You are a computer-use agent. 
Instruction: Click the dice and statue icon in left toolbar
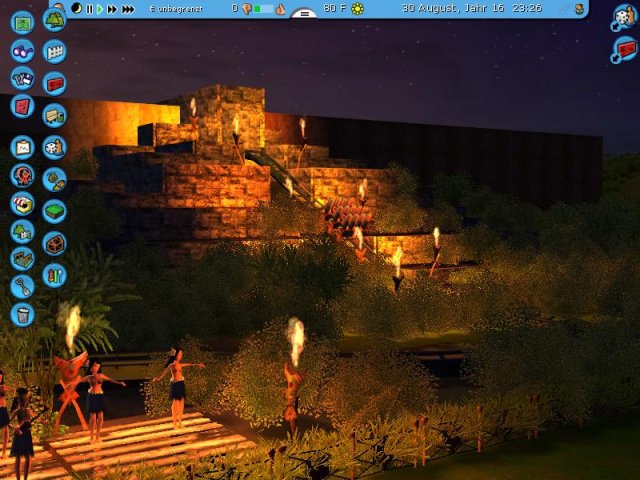[55, 147]
